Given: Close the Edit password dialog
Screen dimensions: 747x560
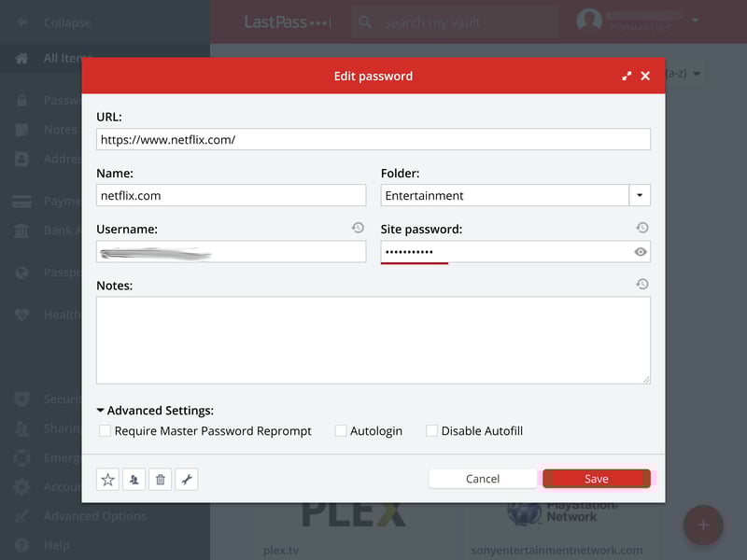Looking at the screenshot, I should pos(645,76).
